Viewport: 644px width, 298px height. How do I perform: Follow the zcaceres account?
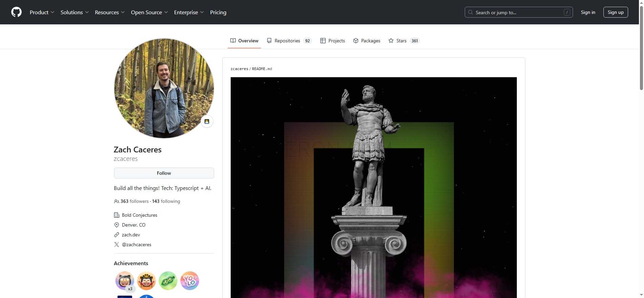(x=164, y=173)
